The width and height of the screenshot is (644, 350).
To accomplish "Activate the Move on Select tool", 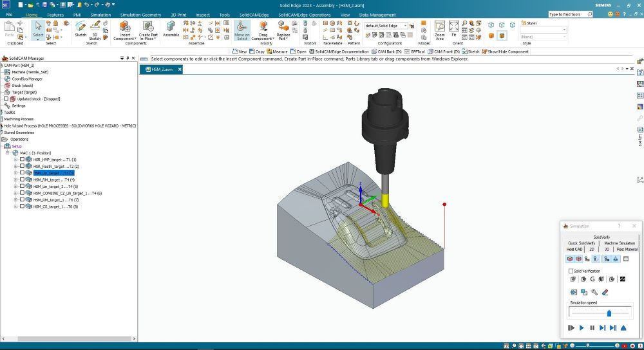I will pyautogui.click(x=242, y=30).
